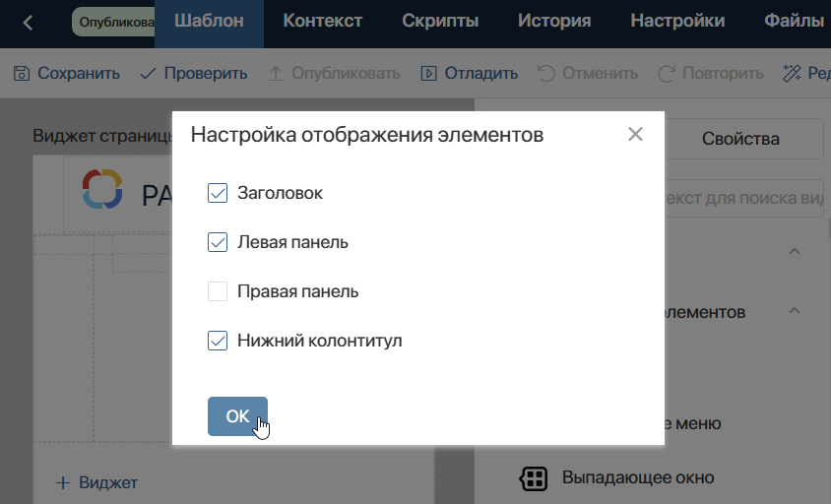Click the Отменить undo arrow icon
This screenshot has height=504, width=831.
point(546,73)
